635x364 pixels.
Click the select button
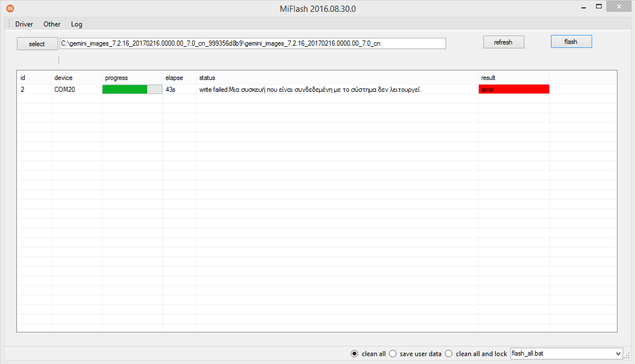coord(37,44)
